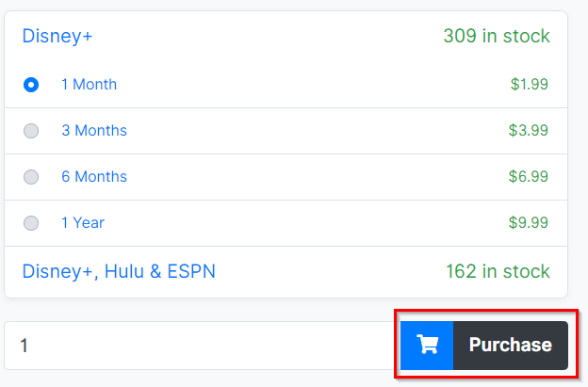This screenshot has width=588, height=387.
Task: Choose the 3 Months radio option
Action: [x=31, y=131]
